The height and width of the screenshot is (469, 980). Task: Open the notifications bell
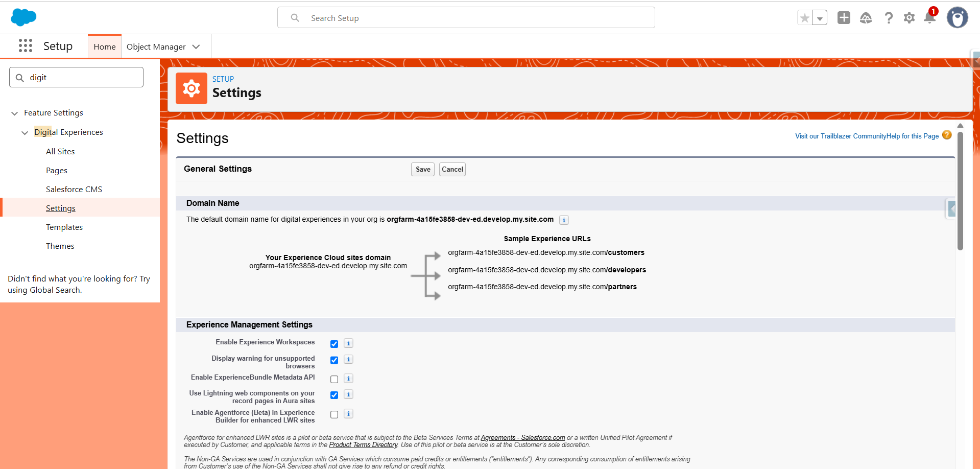[x=930, y=18]
